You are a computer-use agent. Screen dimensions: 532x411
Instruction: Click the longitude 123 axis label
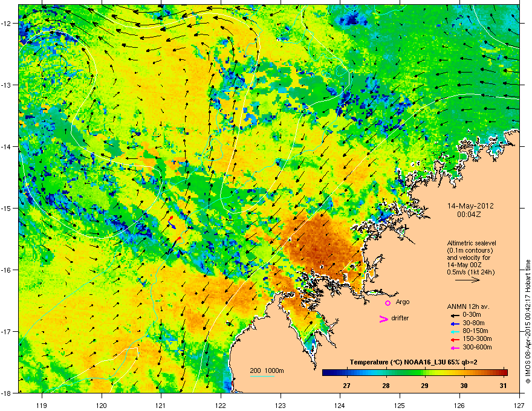pyautogui.click(x=281, y=405)
